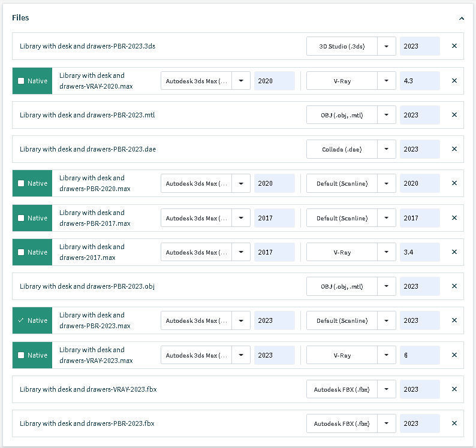Remove the PBR-2023.fbx file

(454, 423)
